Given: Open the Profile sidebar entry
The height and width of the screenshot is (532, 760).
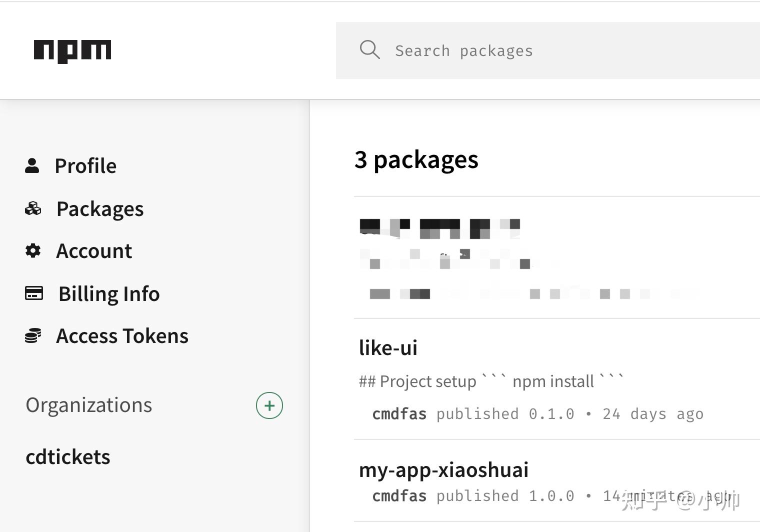Looking at the screenshot, I should (85, 165).
